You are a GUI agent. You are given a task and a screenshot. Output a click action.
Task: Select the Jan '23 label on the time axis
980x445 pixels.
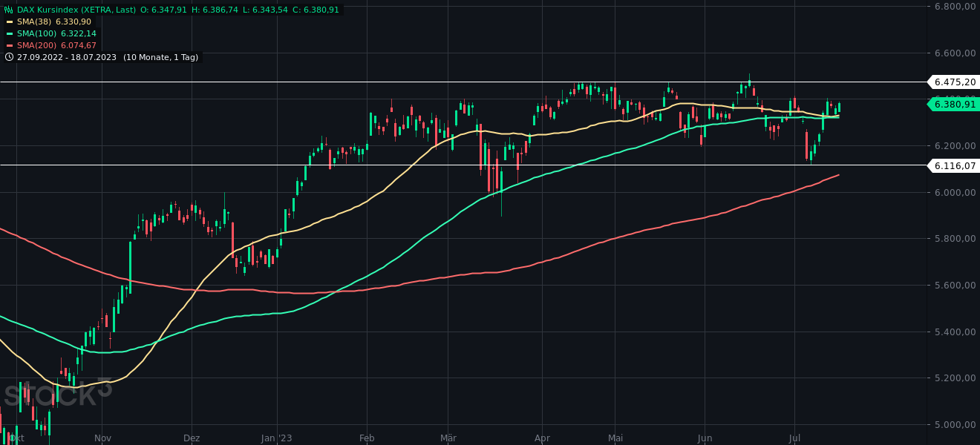coord(276,438)
